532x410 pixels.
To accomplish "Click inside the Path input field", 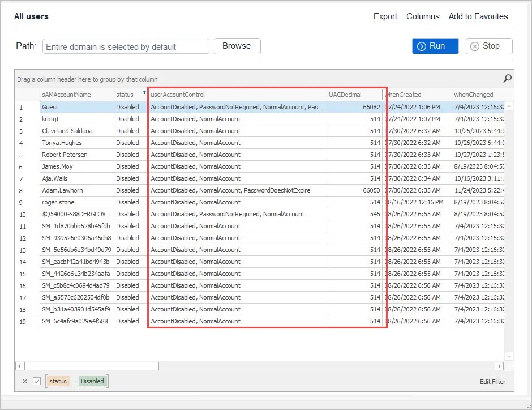I will tap(125, 46).
